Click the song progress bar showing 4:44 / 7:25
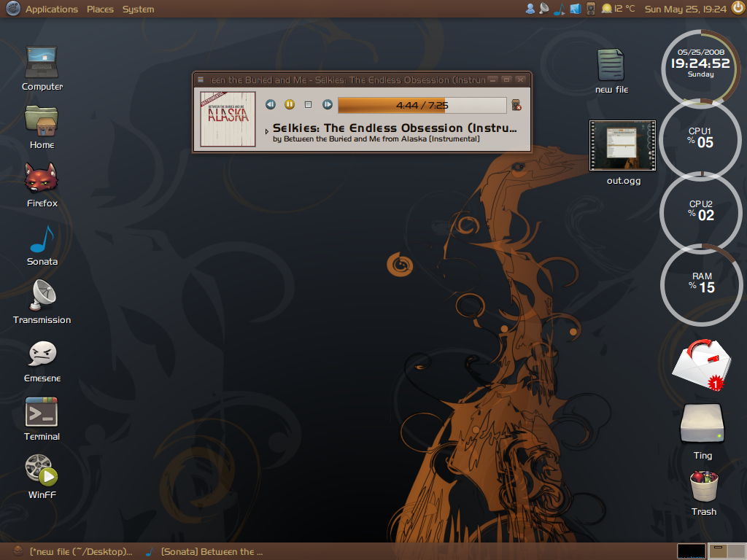The height and width of the screenshot is (560, 747). tap(422, 105)
